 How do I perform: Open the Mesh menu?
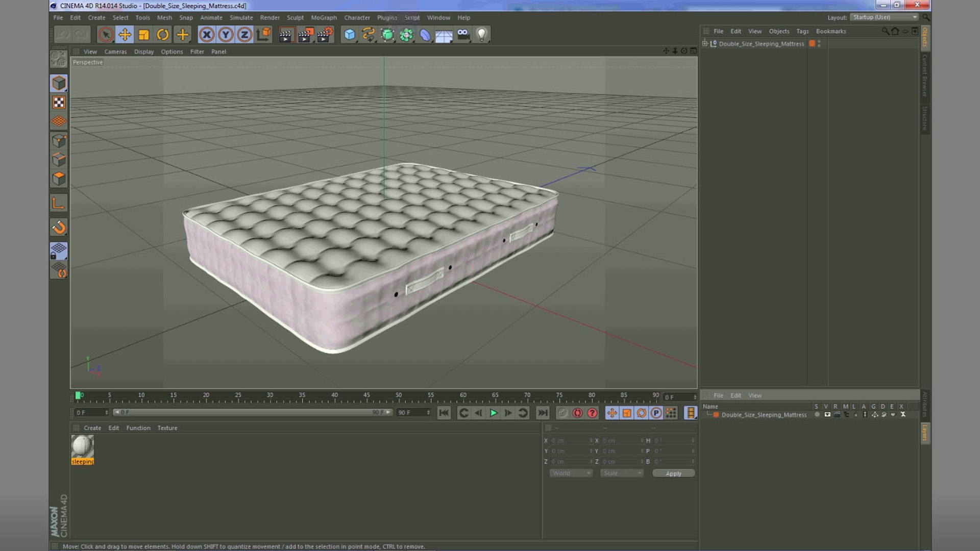[x=164, y=18]
